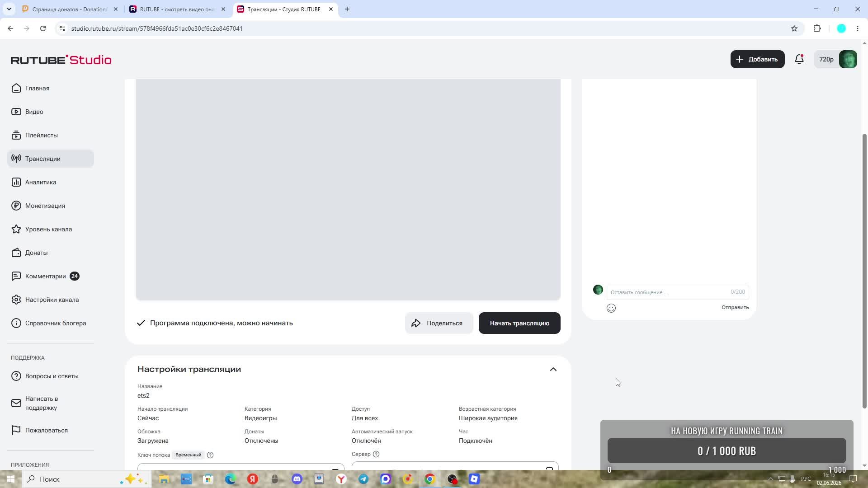Image resolution: width=868 pixels, height=488 pixels.
Task: Click the Начать трансляцию button
Action: point(519,323)
